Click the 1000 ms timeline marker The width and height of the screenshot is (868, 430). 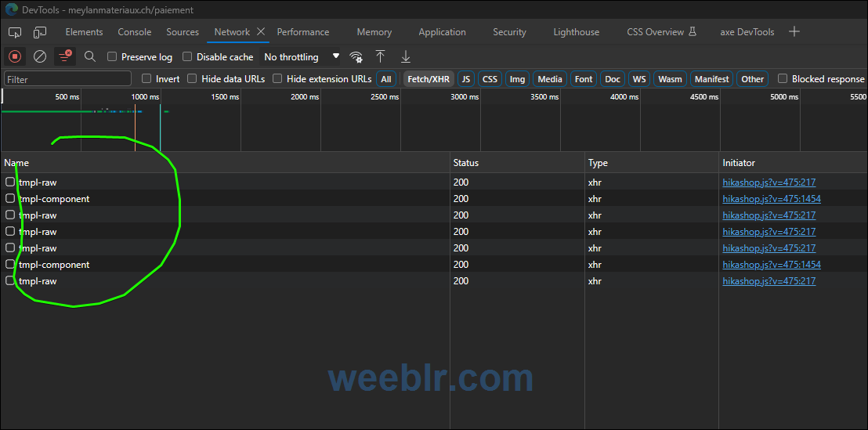click(145, 97)
